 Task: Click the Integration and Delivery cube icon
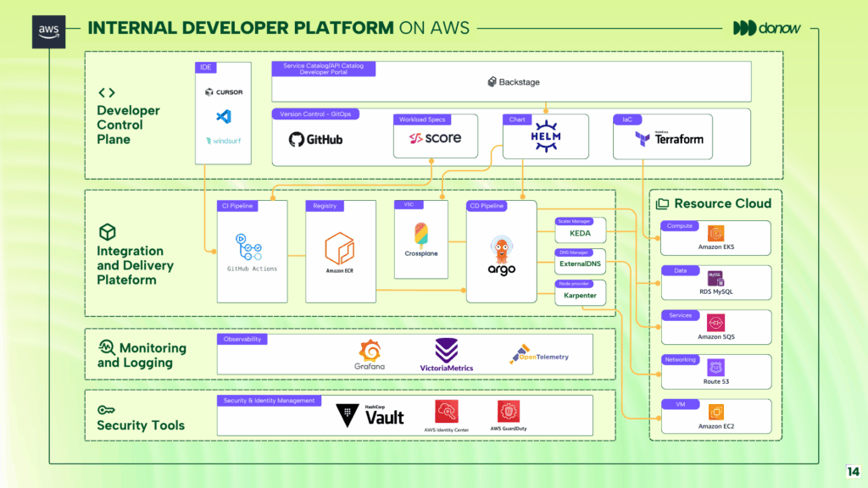click(108, 232)
